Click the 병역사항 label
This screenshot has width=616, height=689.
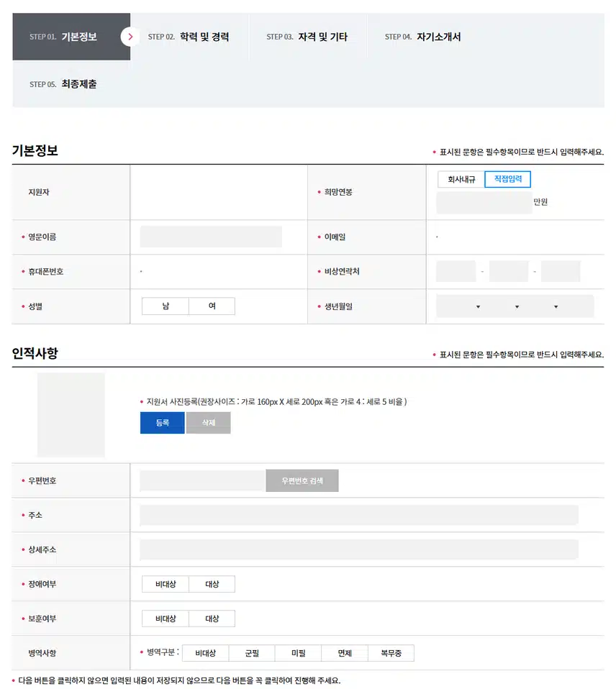pos(42,653)
